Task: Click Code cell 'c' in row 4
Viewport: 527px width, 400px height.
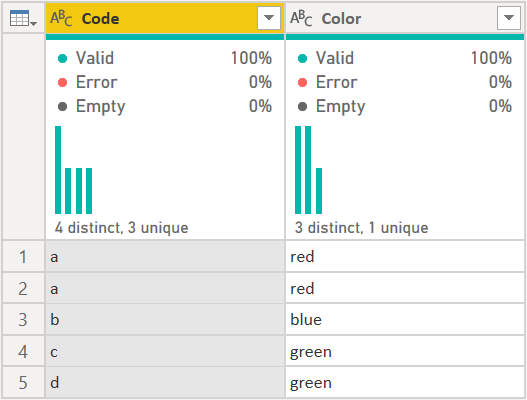Action: coord(165,352)
